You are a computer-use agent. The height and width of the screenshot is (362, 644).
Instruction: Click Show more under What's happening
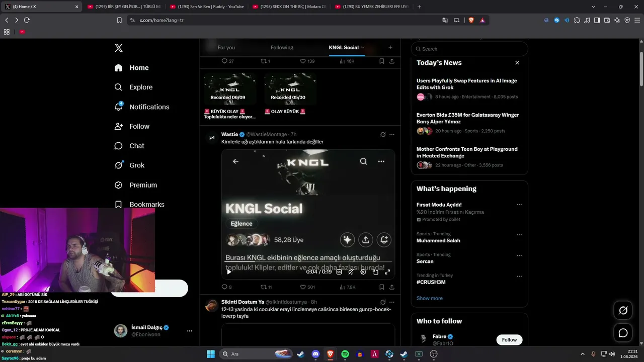click(x=429, y=298)
